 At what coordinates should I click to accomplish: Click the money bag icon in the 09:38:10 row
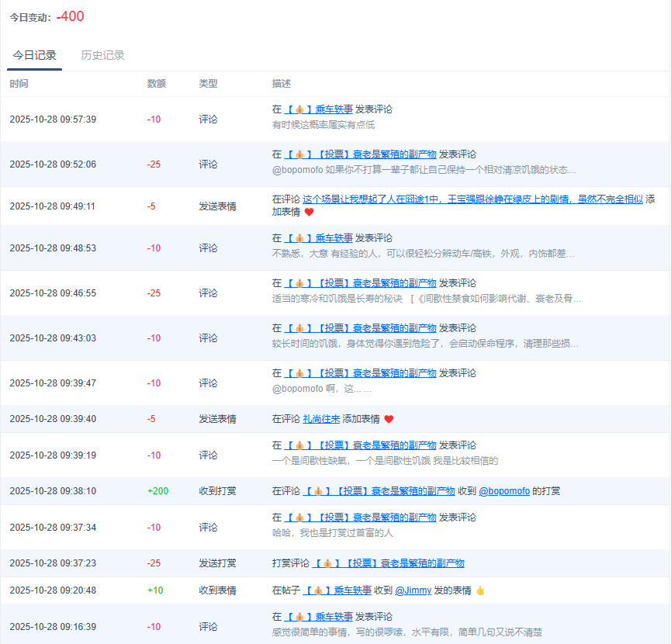point(318,491)
